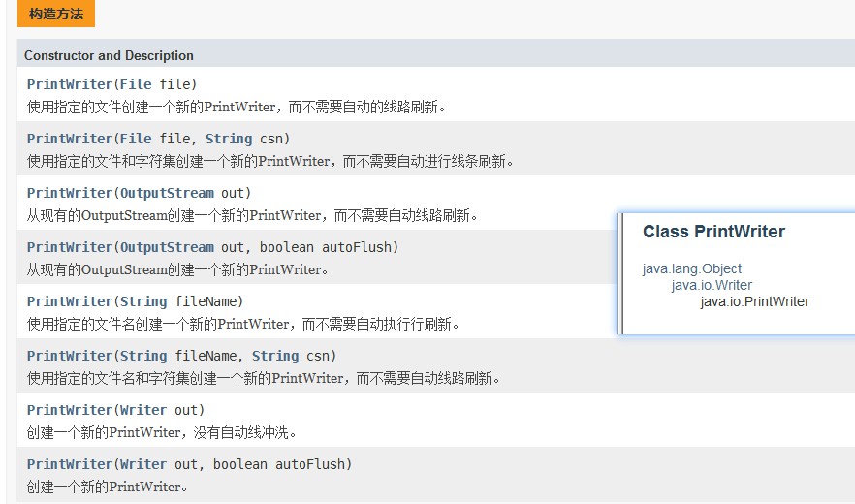This screenshot has height=504, width=855.
Task: Click the java.lang.Object link in the class popup
Action: (692, 268)
